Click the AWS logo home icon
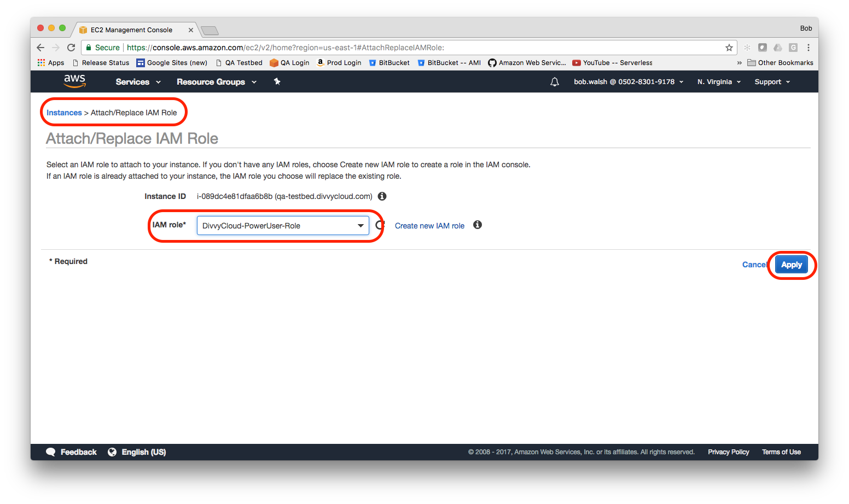The image size is (849, 504). [75, 81]
